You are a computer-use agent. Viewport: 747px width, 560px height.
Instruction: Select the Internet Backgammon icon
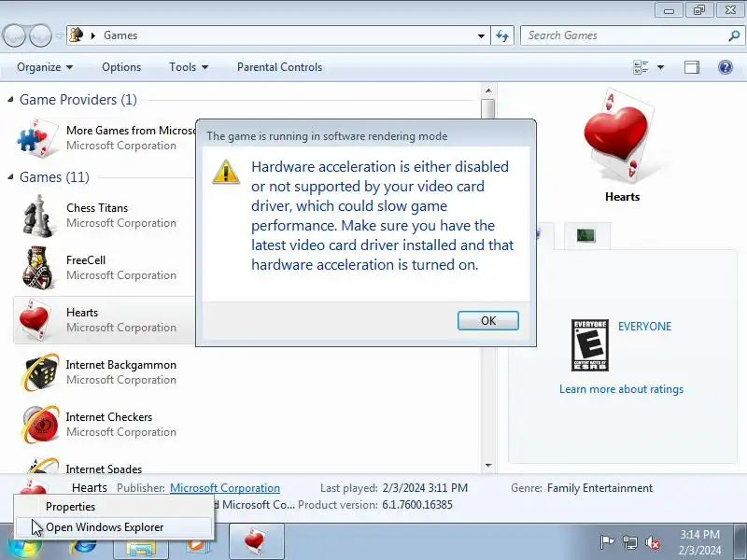pos(40,372)
